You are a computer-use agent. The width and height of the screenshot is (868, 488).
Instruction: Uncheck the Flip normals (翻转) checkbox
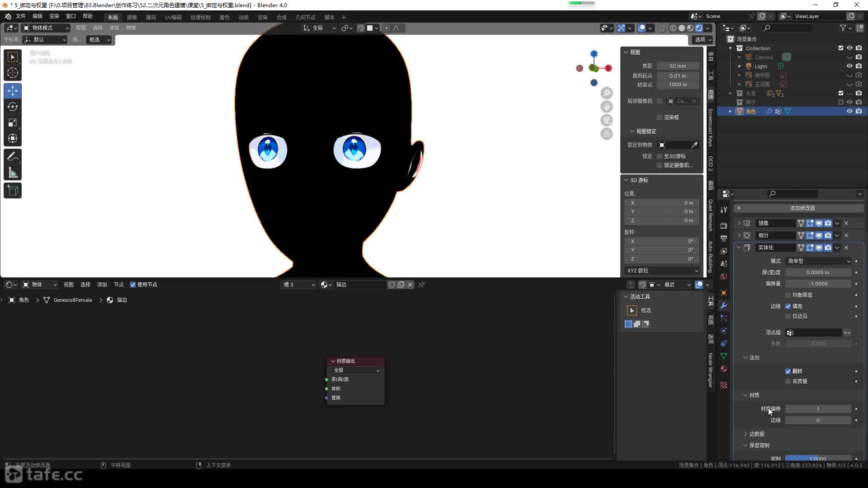click(788, 371)
